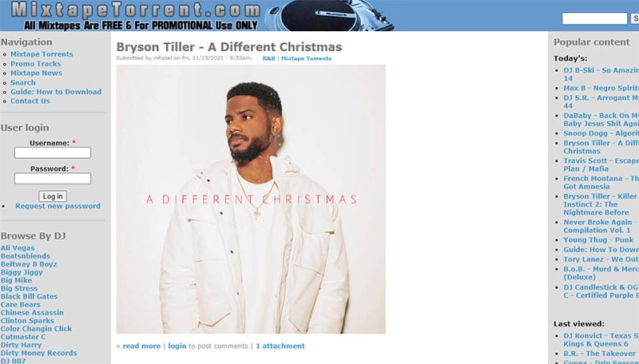The image size is (639, 364).
Task: Open the 1 attachment link
Action: pyautogui.click(x=280, y=346)
